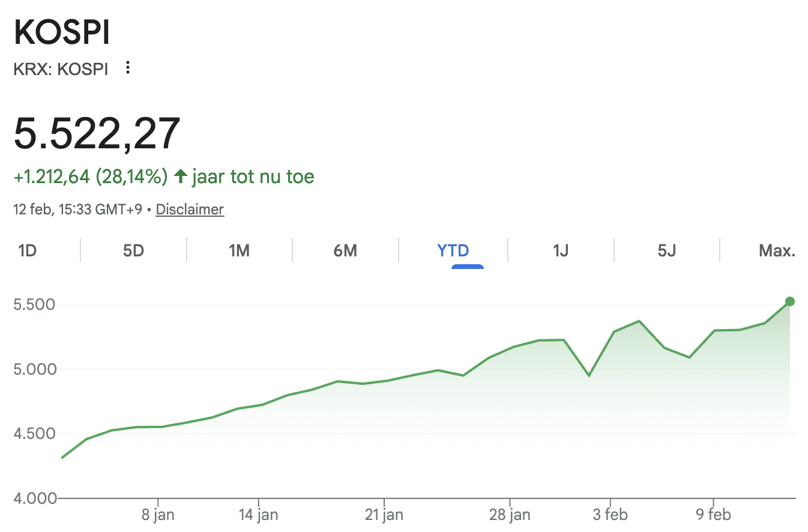Screen dimensions: 808x532
Task: Show the 1M chart period
Action: (x=239, y=250)
